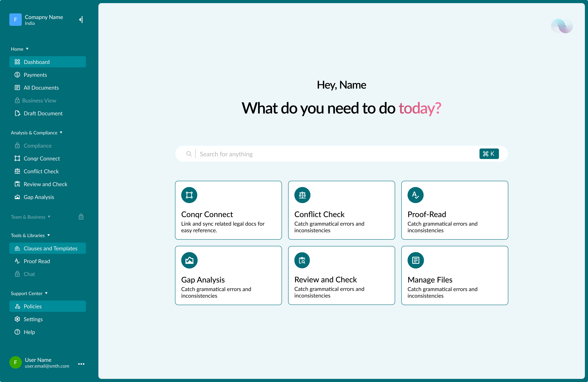Click the Gap Analysis card chart icon
The height and width of the screenshot is (382, 588).
(x=189, y=260)
